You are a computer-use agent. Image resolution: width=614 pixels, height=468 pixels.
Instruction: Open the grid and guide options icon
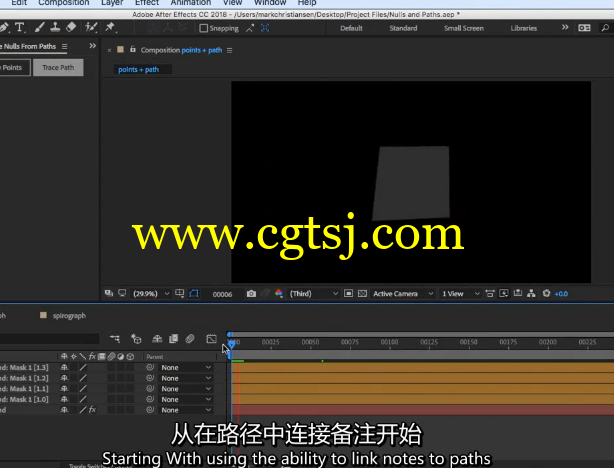(x=180, y=293)
